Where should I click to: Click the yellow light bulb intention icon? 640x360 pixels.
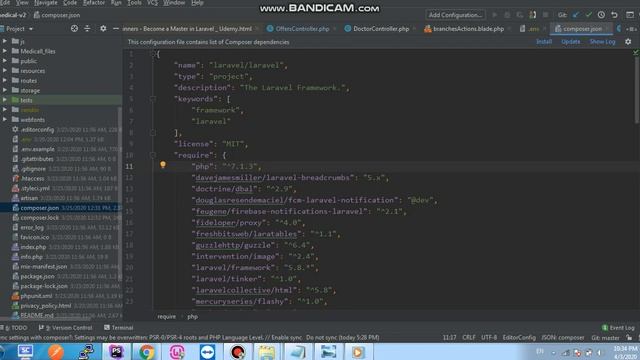click(163, 165)
